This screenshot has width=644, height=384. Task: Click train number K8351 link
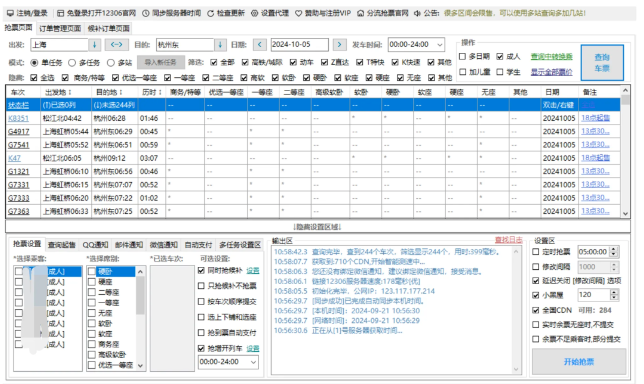(18, 118)
